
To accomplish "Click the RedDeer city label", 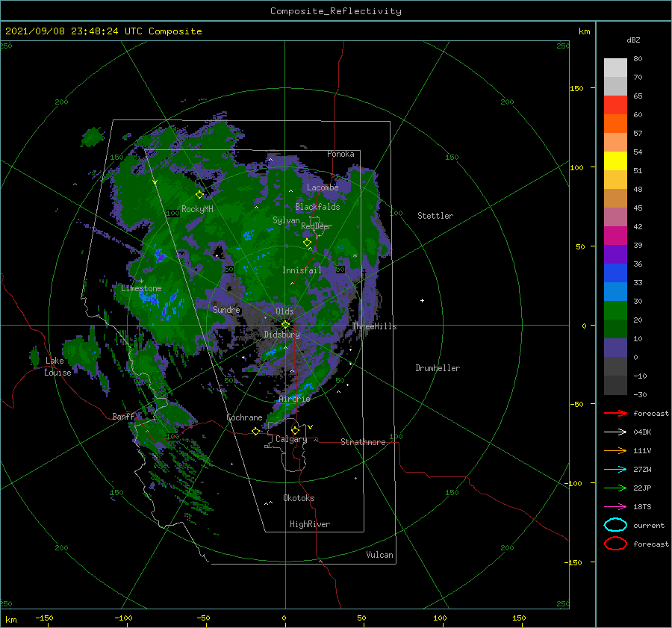I will 317,226.
